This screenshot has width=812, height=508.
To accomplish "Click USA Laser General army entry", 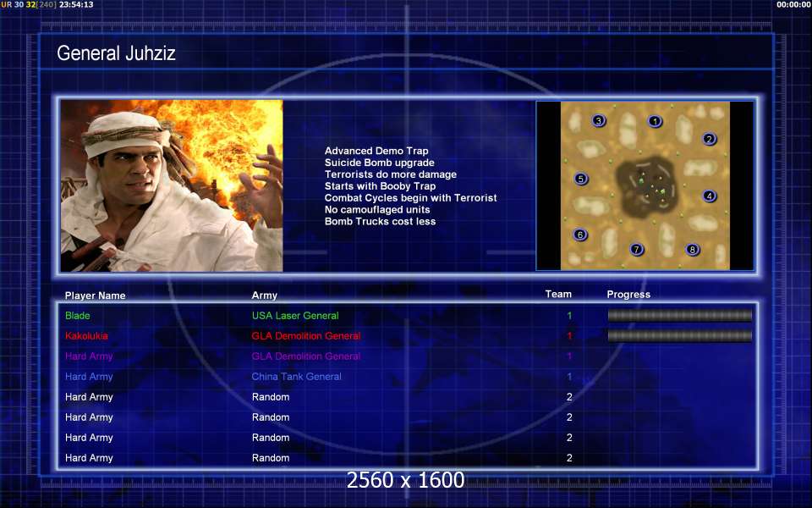I will [295, 315].
